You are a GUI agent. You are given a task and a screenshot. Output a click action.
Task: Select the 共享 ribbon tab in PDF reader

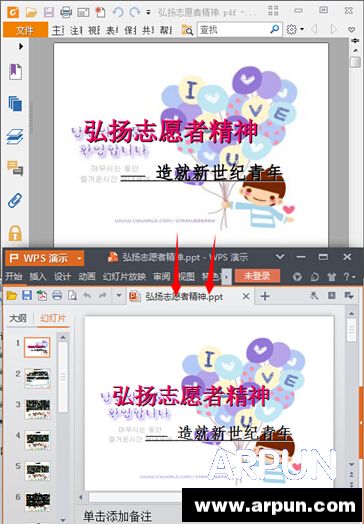coord(148,30)
